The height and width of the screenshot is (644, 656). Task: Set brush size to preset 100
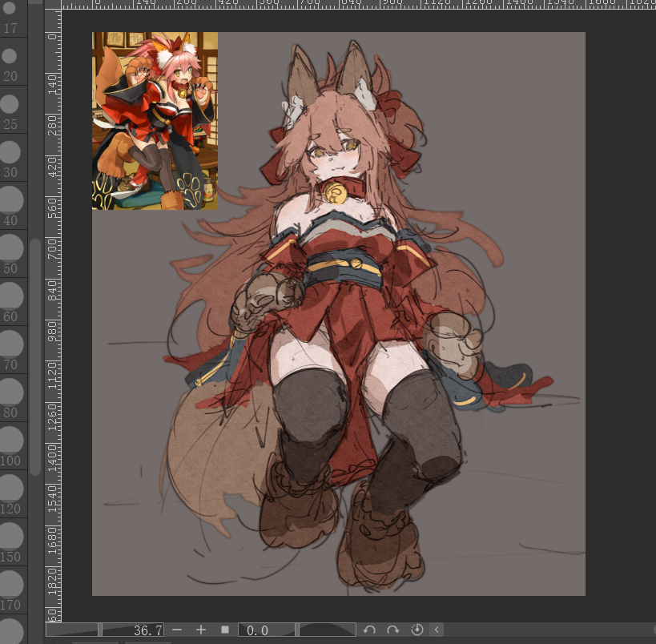pos(14,446)
